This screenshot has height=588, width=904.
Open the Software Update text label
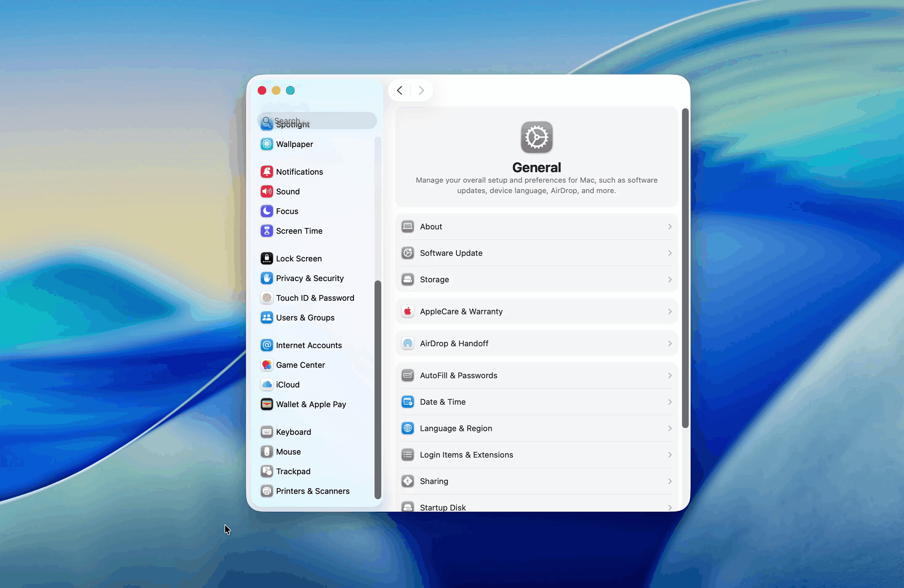(x=451, y=253)
